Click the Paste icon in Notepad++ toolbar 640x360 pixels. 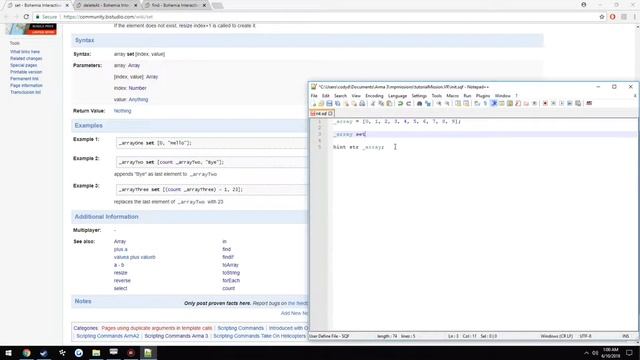coord(389,103)
